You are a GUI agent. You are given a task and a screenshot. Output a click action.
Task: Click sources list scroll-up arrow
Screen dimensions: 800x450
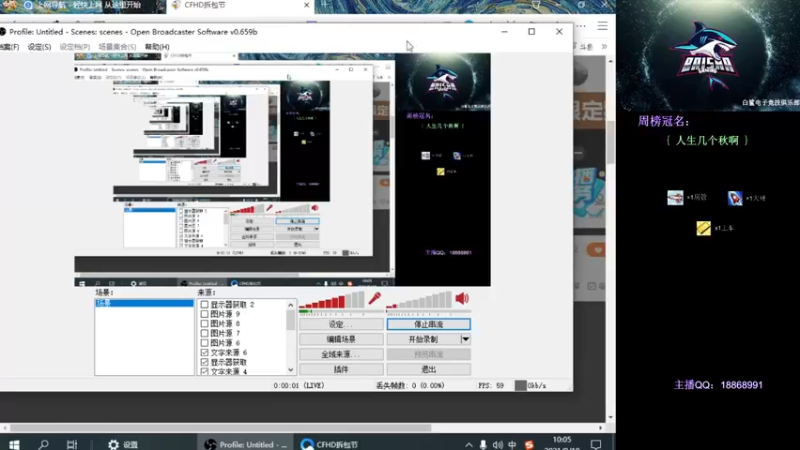coord(290,305)
